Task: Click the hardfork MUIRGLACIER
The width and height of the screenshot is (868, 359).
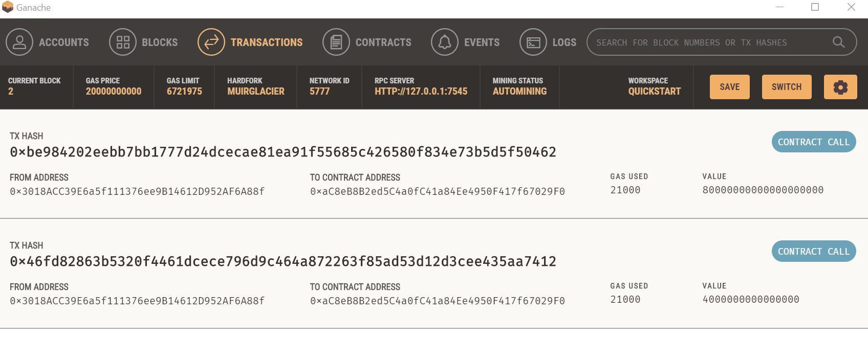Action: pyautogui.click(x=256, y=92)
